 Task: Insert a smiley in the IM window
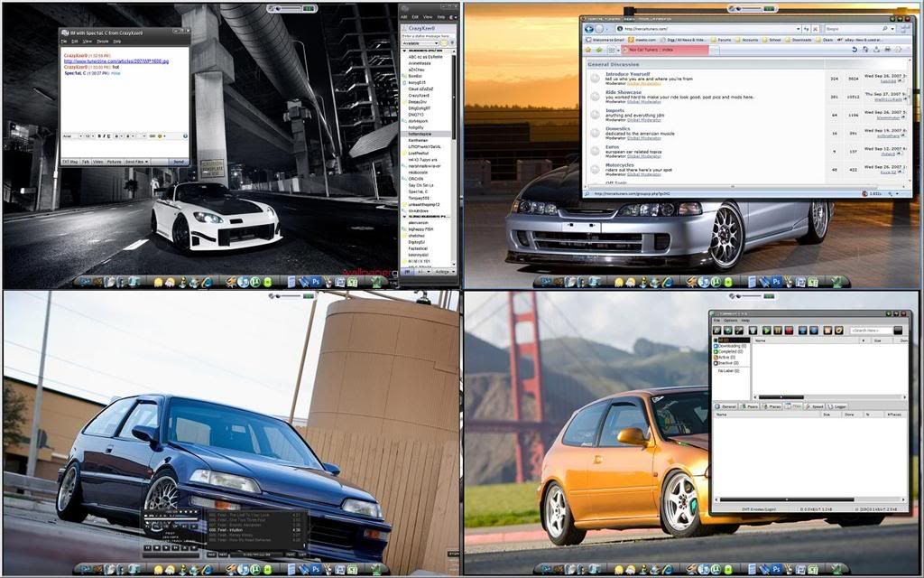tap(160, 136)
